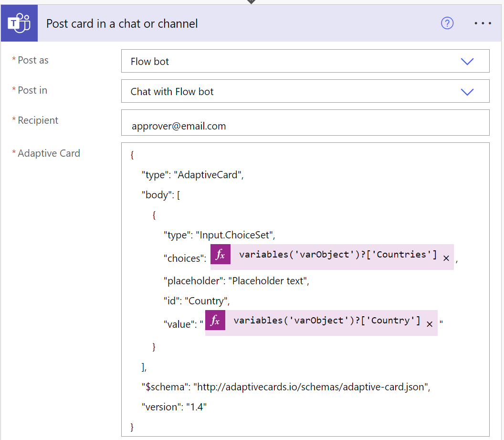This screenshot has height=440, width=504.
Task: Remove the varObject Country expression token
Action: tap(430, 323)
